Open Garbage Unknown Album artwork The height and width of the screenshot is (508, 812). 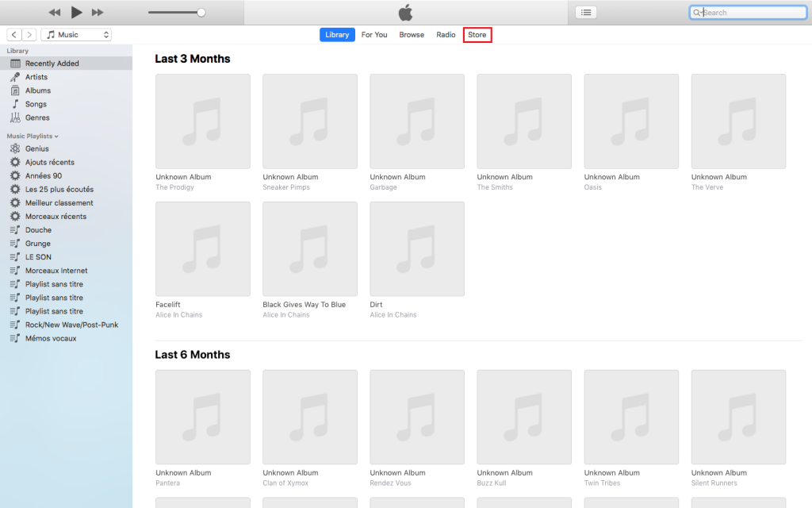pos(417,121)
